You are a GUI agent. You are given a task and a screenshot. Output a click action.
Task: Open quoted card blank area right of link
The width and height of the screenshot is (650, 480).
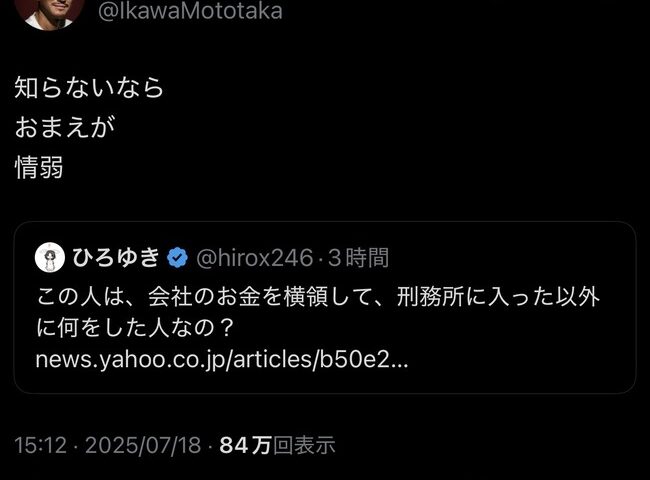pyautogui.click(x=518, y=360)
